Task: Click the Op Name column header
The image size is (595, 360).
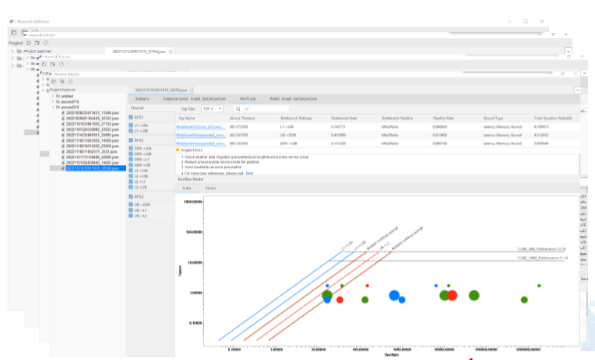Action: coord(187,118)
